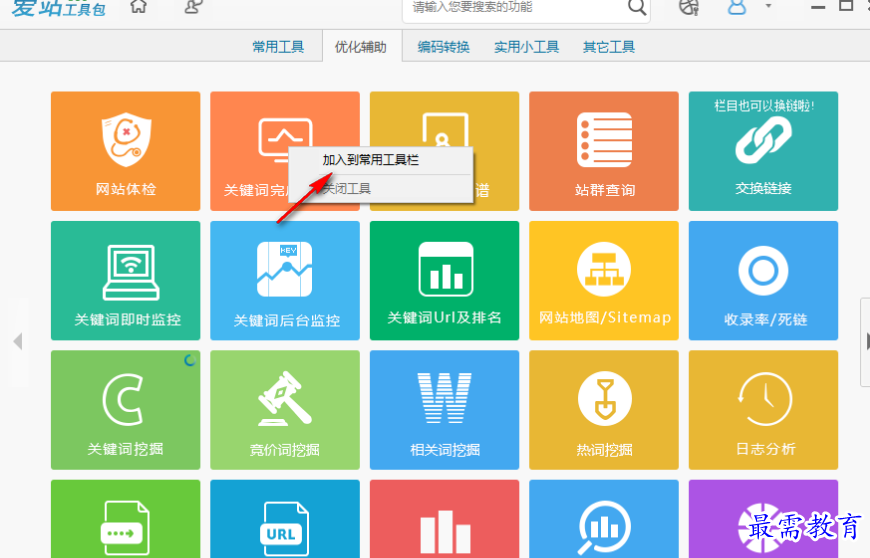Click the user account icon

736,7
